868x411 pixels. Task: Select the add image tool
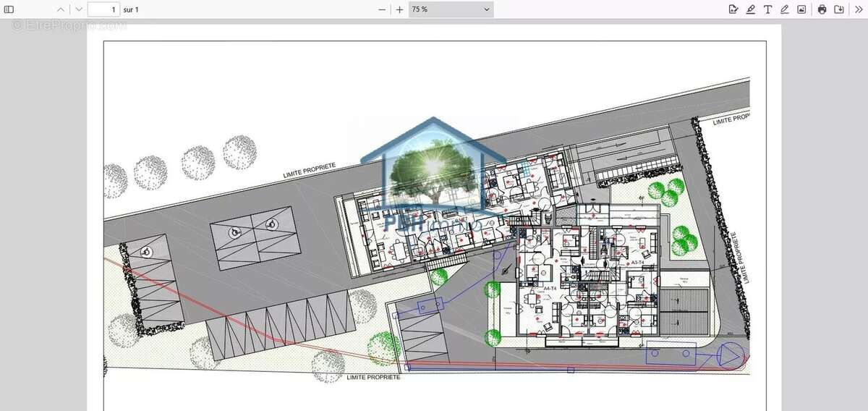(x=801, y=9)
